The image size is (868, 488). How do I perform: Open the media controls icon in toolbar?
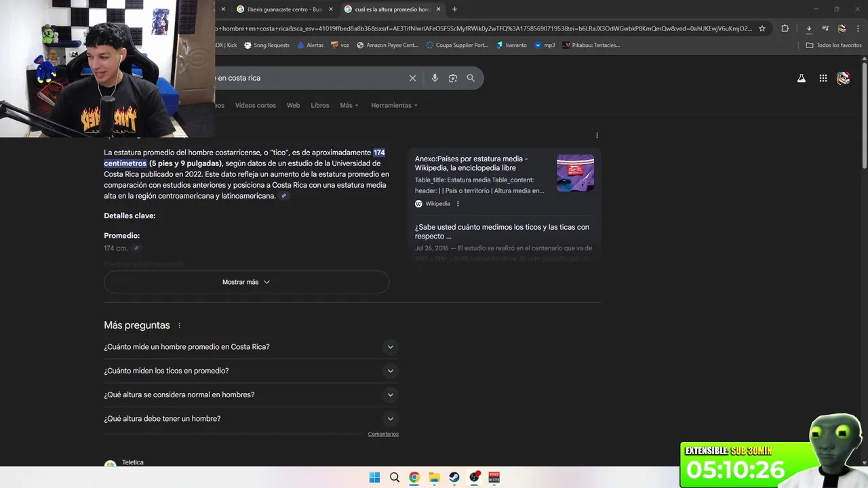(825, 28)
